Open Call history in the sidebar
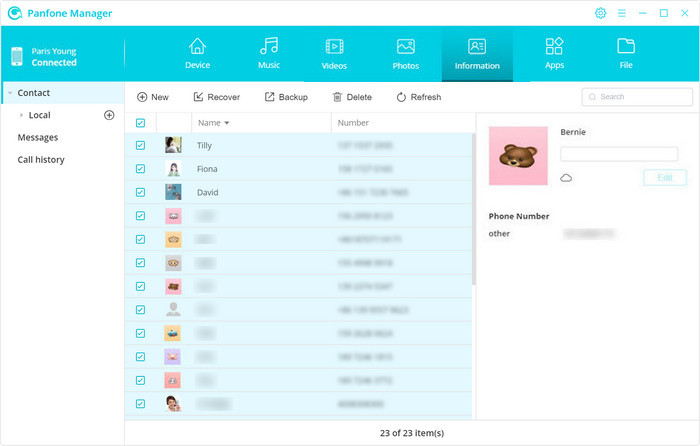Image resolution: width=700 pixels, height=446 pixels. tap(41, 160)
